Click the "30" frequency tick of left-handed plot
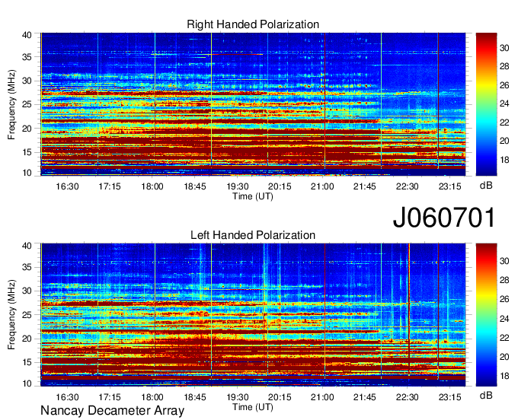 coord(27,291)
